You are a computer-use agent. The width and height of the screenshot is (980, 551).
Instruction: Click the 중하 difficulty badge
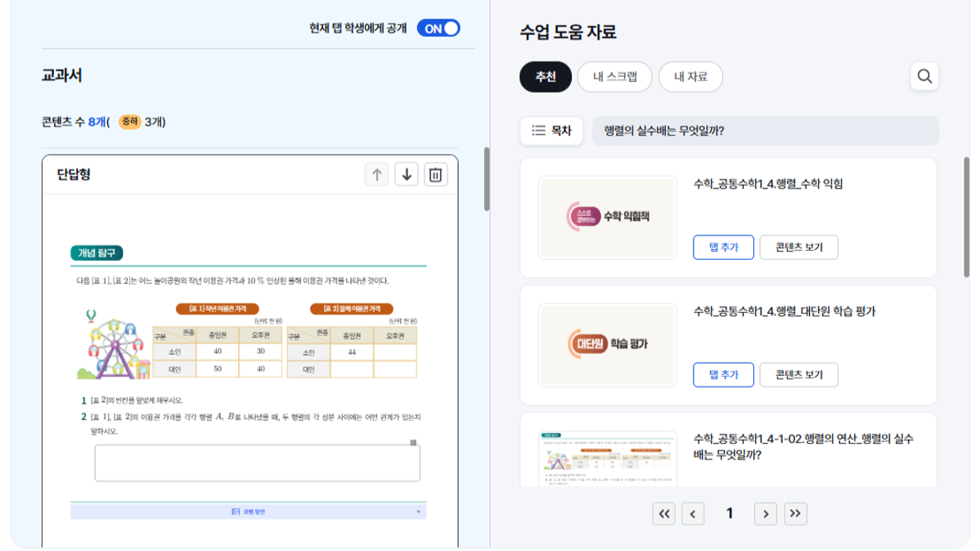[x=129, y=121]
